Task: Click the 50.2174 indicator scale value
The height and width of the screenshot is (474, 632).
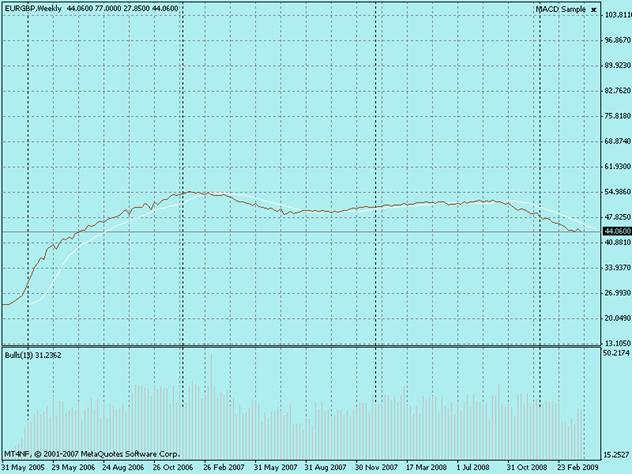Action: (x=614, y=353)
